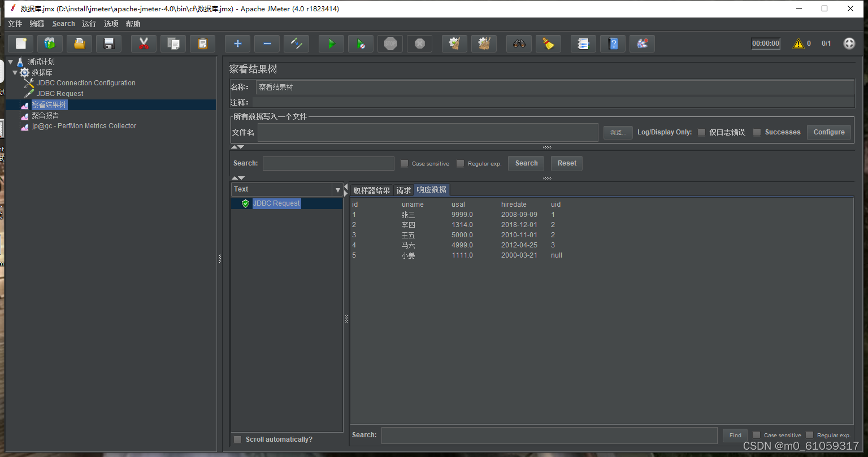Open the Search menu in the menu bar
This screenshot has height=457, width=868.
[x=63, y=24]
